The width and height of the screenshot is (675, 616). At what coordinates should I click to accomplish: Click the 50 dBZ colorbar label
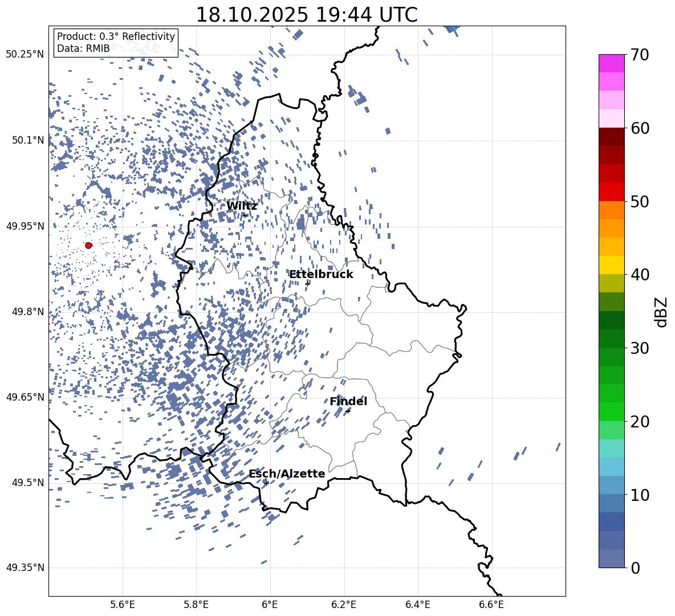(x=640, y=201)
